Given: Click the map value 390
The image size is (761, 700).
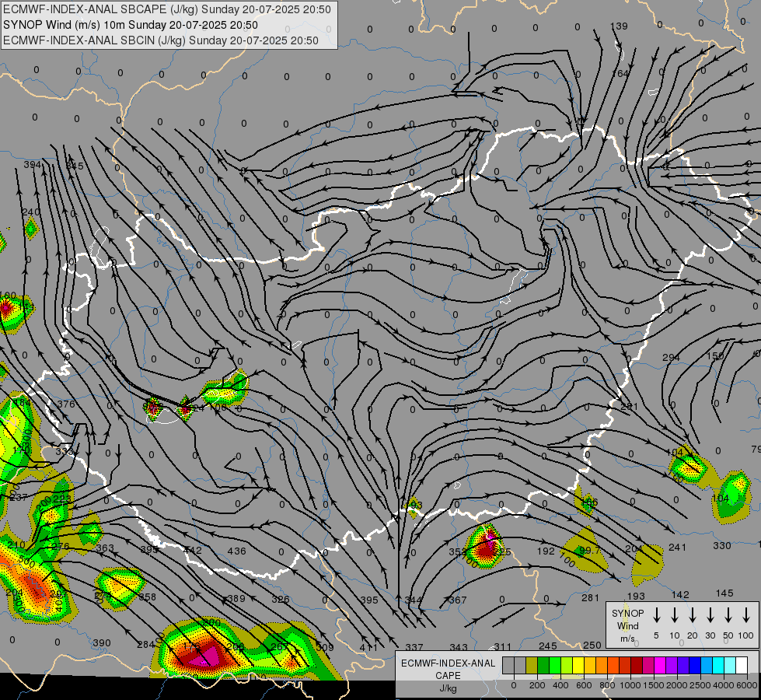Looking at the screenshot, I should 101,642.
